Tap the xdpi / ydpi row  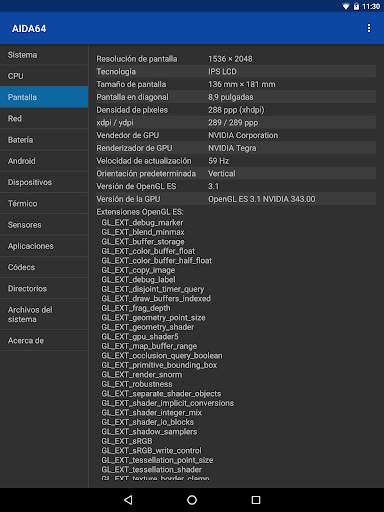pos(236,122)
